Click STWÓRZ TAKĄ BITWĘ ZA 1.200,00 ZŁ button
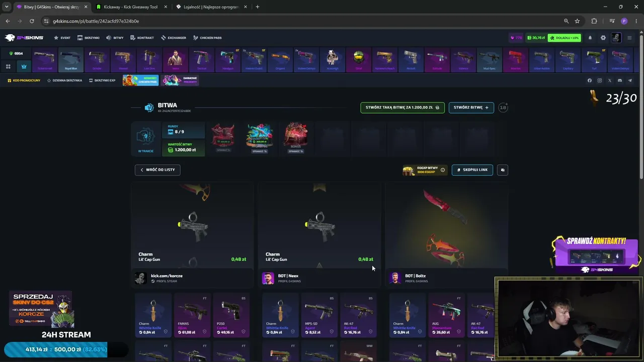 tap(403, 108)
